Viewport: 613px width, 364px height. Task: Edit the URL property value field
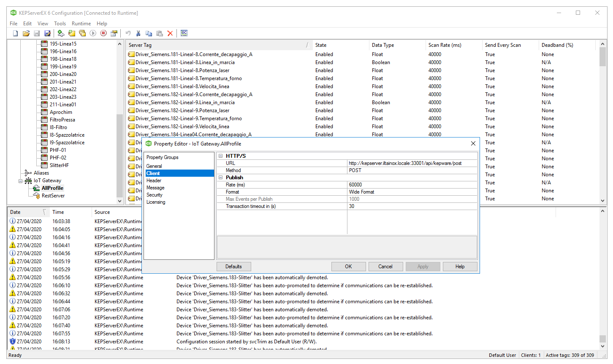(412, 163)
